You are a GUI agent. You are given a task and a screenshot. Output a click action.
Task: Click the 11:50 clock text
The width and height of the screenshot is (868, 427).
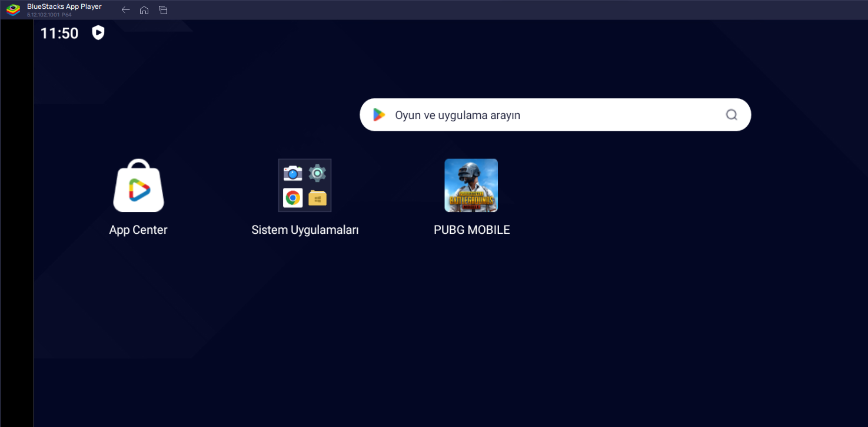pos(59,34)
